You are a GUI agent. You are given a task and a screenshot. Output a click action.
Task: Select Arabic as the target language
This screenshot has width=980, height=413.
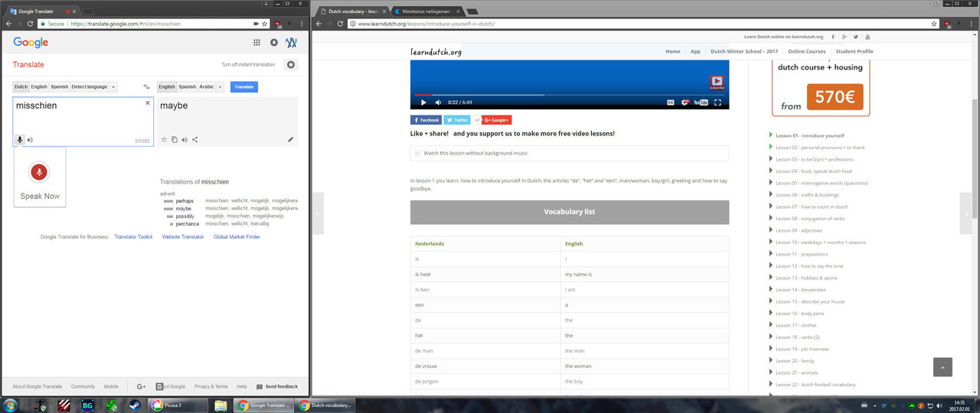coord(207,87)
